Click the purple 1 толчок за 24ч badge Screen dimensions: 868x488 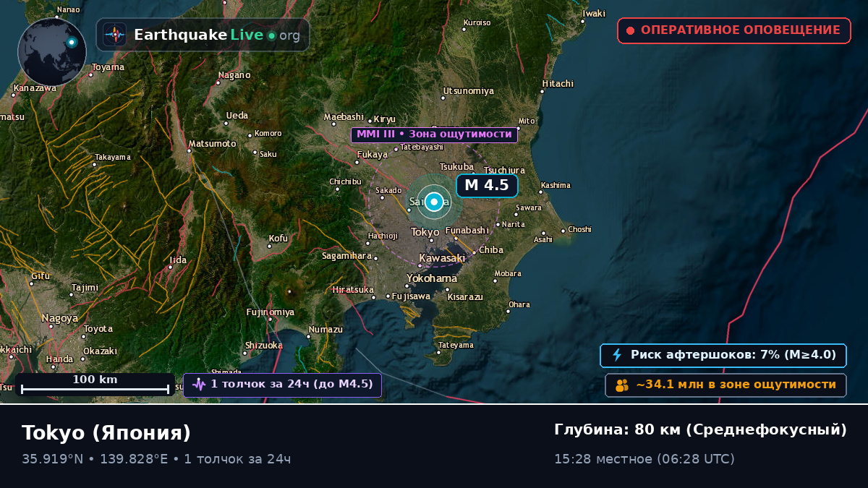point(282,385)
